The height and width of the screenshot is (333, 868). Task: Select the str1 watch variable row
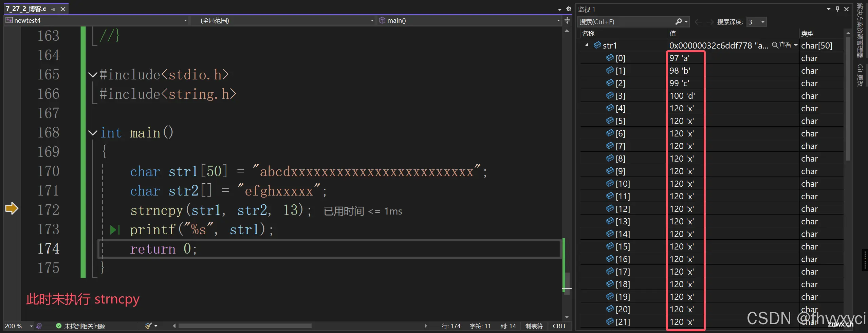(712, 45)
